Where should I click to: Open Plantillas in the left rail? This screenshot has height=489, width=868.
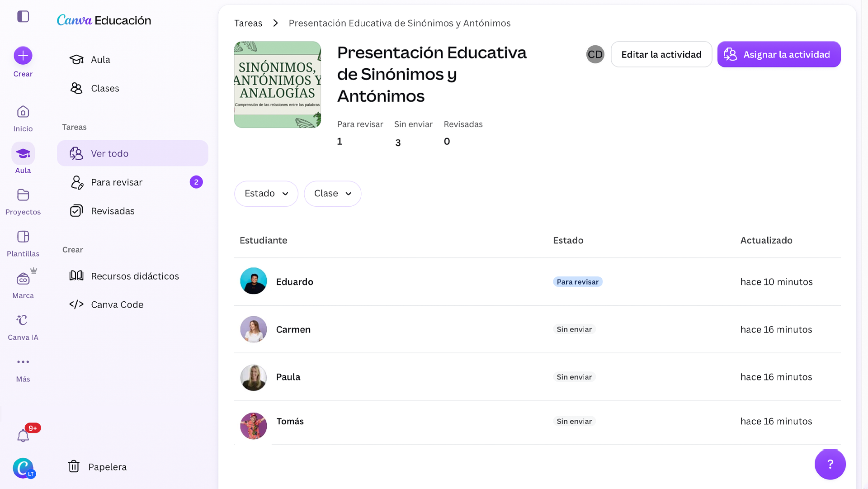pos(23,244)
